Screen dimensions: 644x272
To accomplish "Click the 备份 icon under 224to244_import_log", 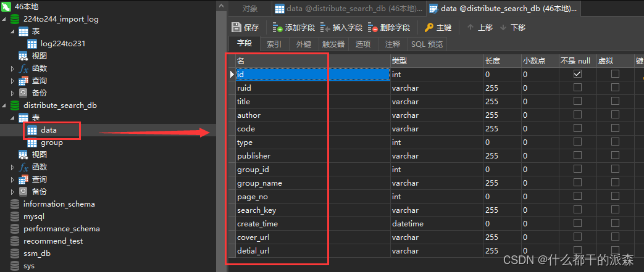I will [23, 93].
